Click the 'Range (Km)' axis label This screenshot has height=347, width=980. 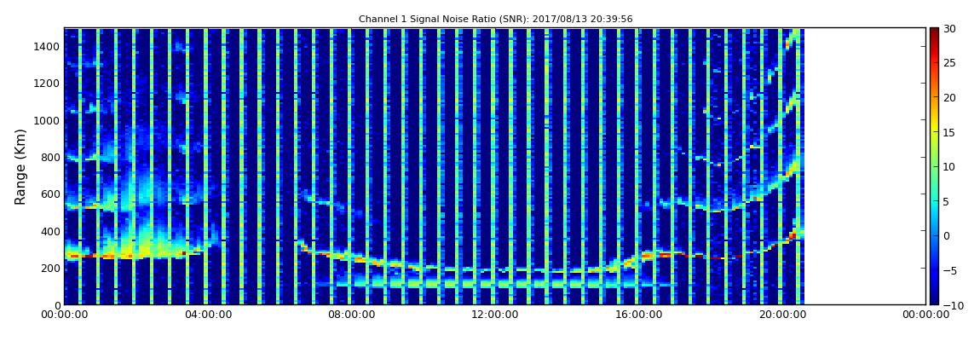click(20, 167)
